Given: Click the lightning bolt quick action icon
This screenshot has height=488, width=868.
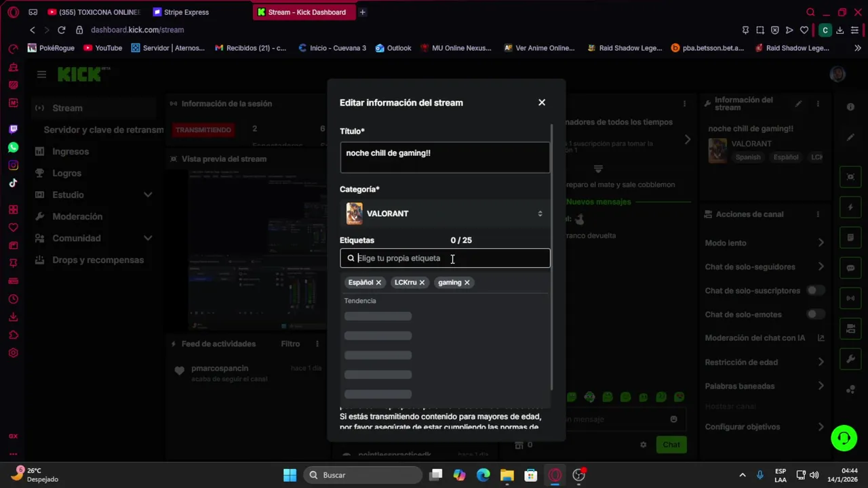Looking at the screenshot, I should 850,207.
